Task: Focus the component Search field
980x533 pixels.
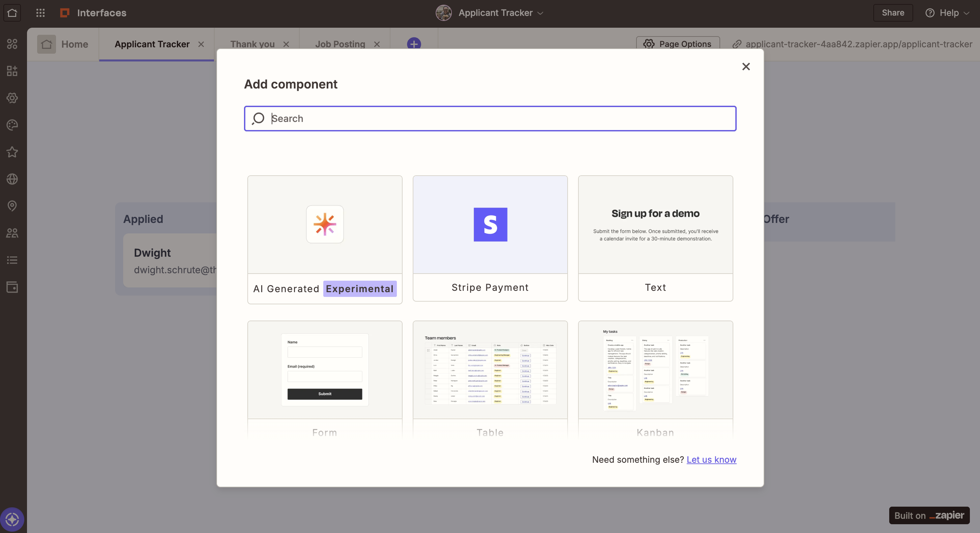Action: (490, 119)
